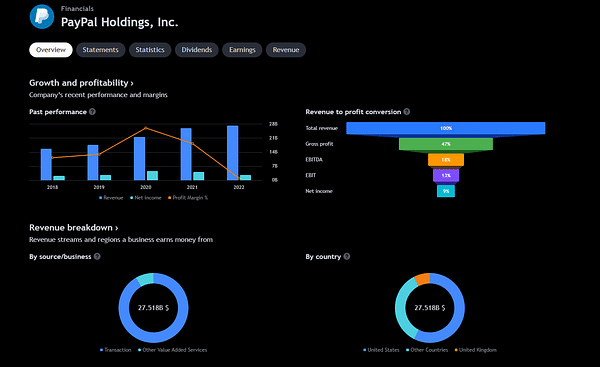Toggle the United Kingdom legend entry
This screenshot has height=367, width=600.
(x=476, y=350)
